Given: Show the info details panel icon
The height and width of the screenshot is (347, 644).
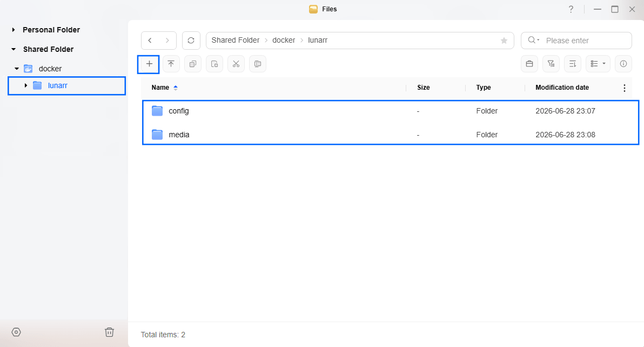Looking at the screenshot, I should coord(623,64).
